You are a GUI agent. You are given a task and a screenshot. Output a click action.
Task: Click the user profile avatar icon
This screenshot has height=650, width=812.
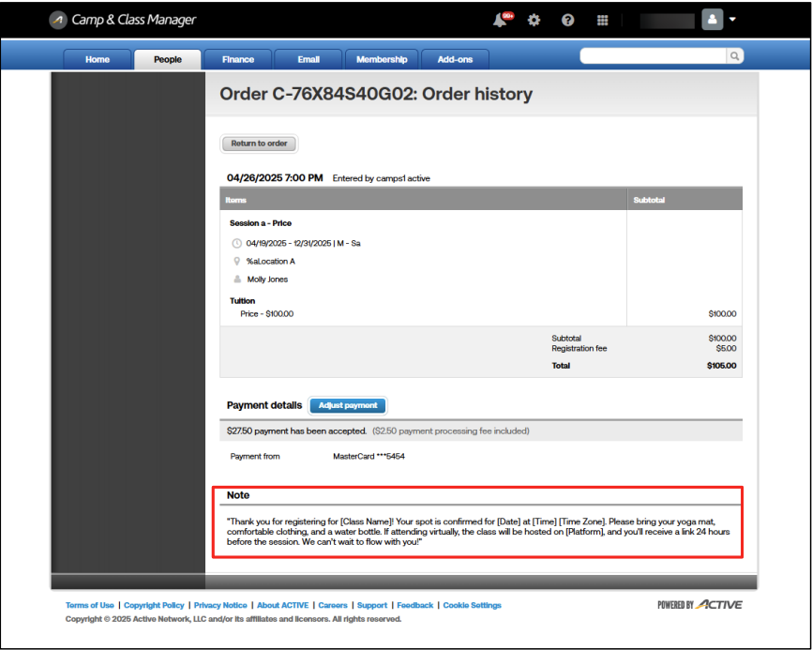pos(712,20)
